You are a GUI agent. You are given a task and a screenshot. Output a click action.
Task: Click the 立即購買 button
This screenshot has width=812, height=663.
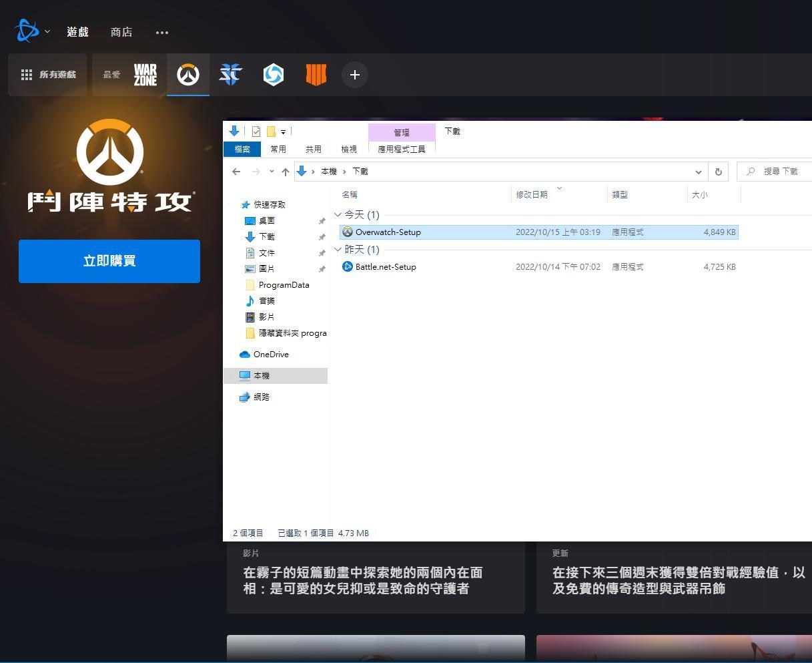pyautogui.click(x=109, y=261)
